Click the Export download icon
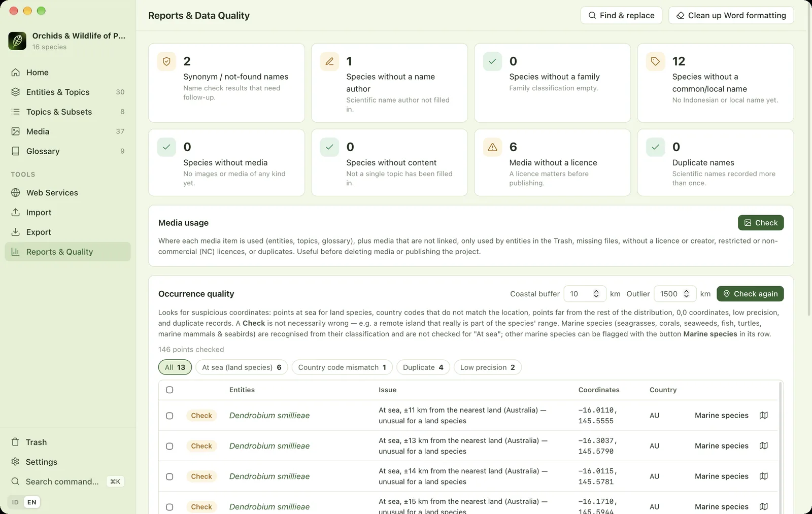This screenshot has width=812, height=514. (16, 232)
